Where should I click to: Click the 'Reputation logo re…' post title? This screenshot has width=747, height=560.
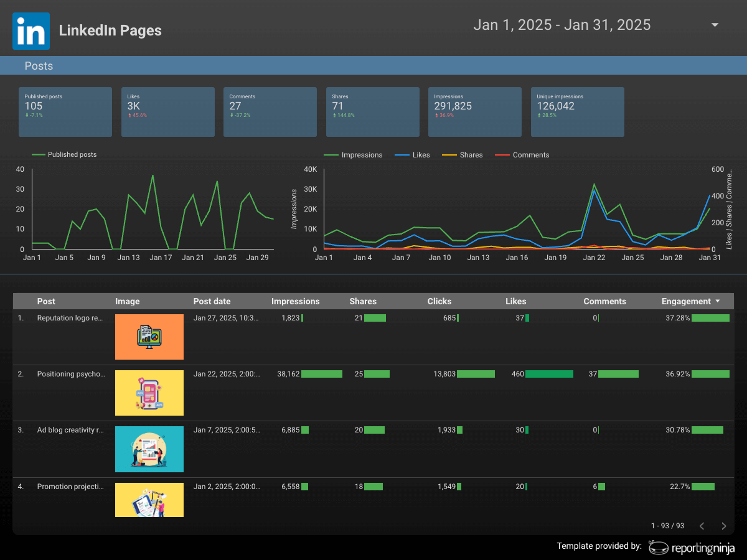tap(70, 318)
